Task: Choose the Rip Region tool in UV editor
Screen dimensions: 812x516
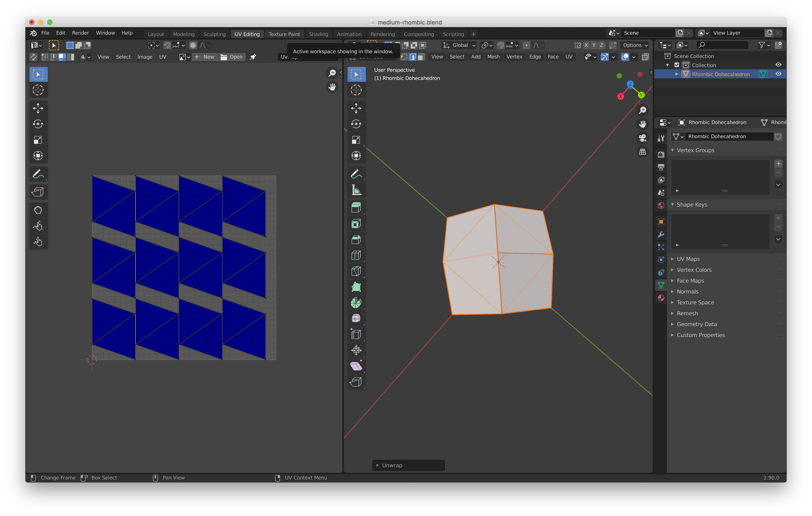Action: click(x=38, y=192)
